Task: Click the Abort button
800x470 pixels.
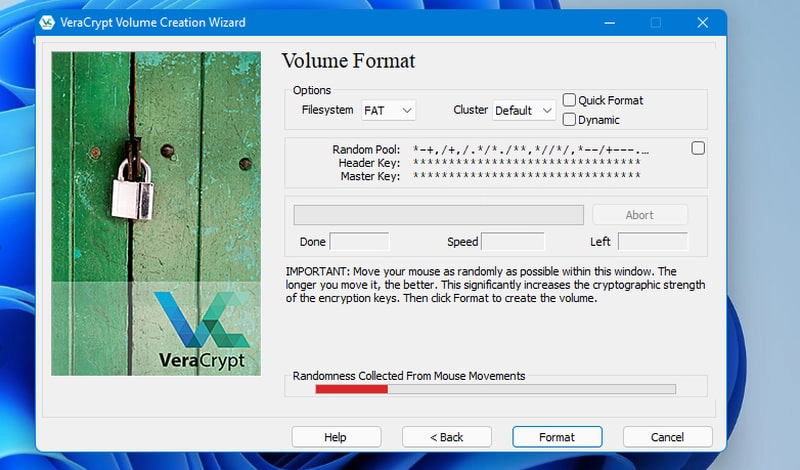Action: pos(639,215)
